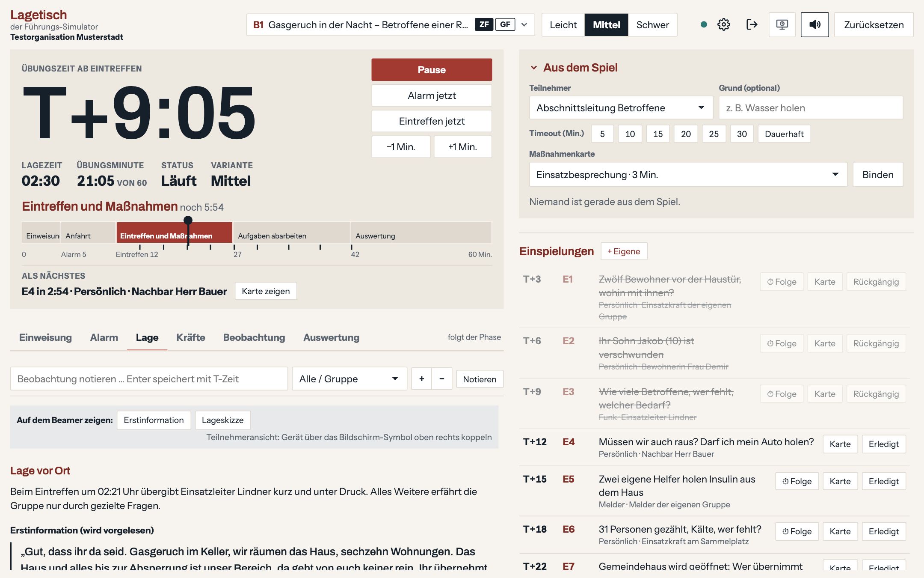
Task: Click the plus button next to Notieren
Action: [422, 379]
